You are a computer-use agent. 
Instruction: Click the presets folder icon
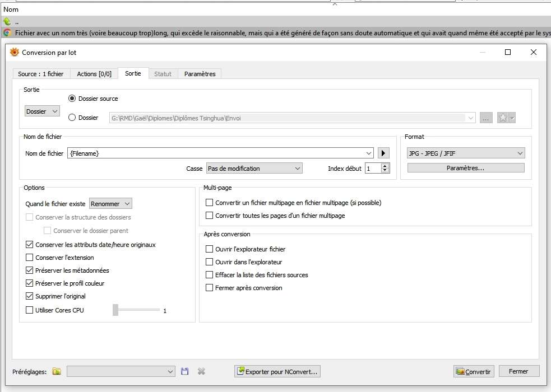(57, 371)
